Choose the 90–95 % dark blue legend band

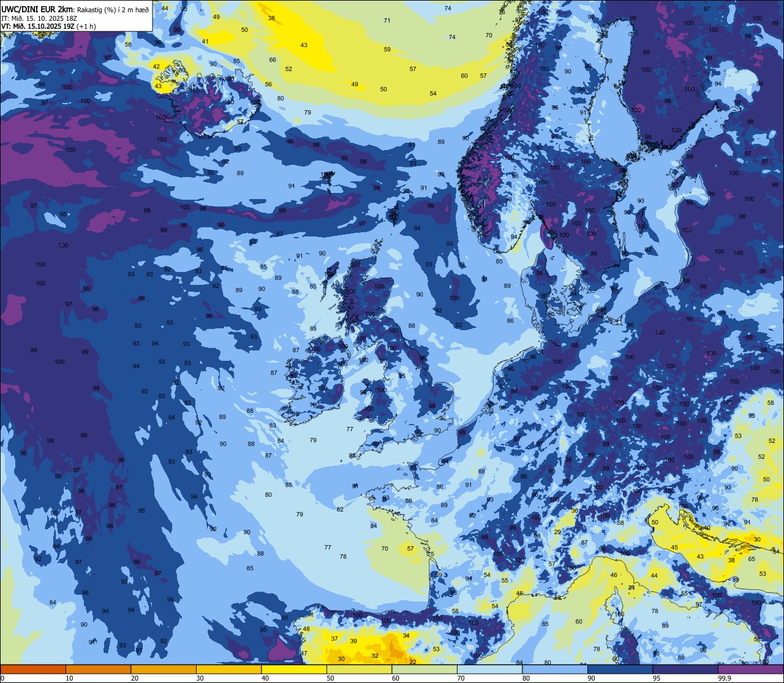[620, 669]
